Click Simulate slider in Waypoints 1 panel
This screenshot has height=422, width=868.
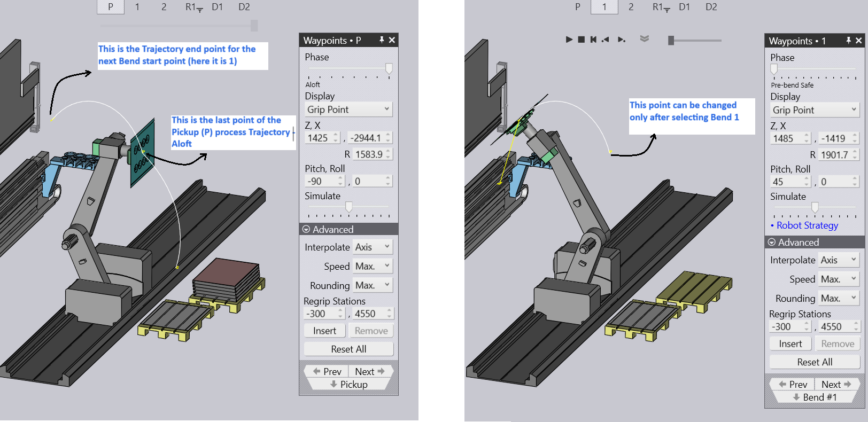click(x=814, y=209)
